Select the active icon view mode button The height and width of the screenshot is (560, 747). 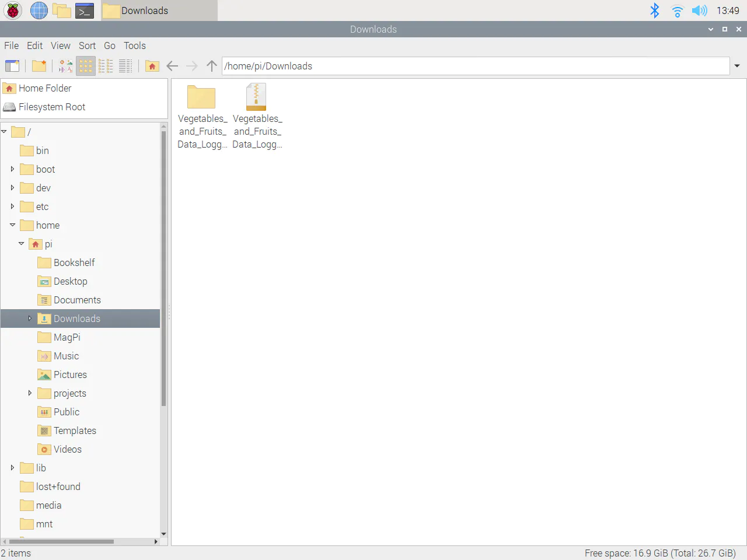click(x=86, y=66)
